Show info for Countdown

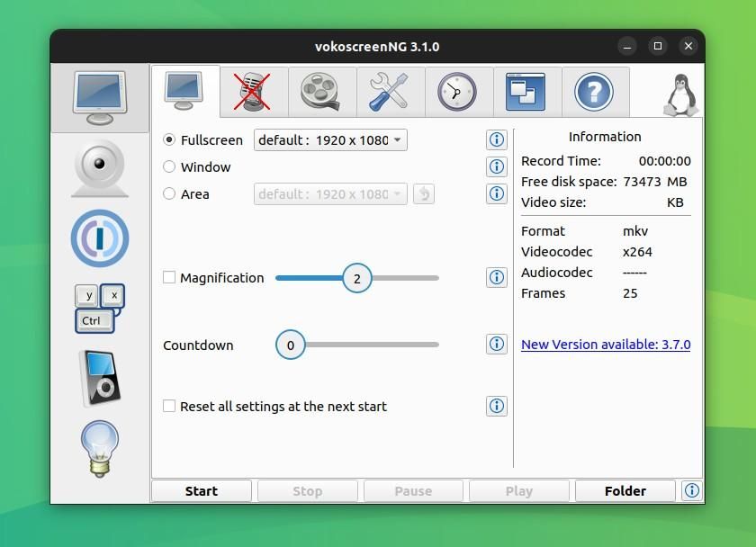pos(497,344)
